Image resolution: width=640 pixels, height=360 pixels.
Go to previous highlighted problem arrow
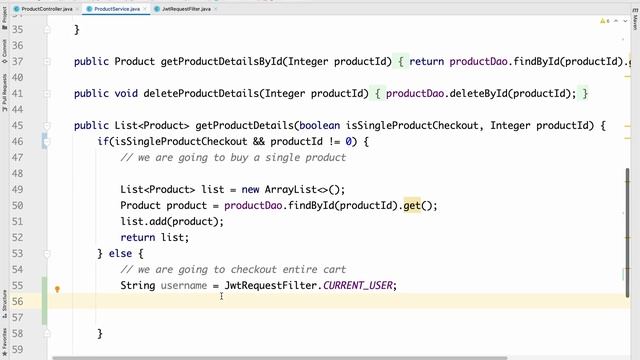pyautogui.click(x=616, y=21)
